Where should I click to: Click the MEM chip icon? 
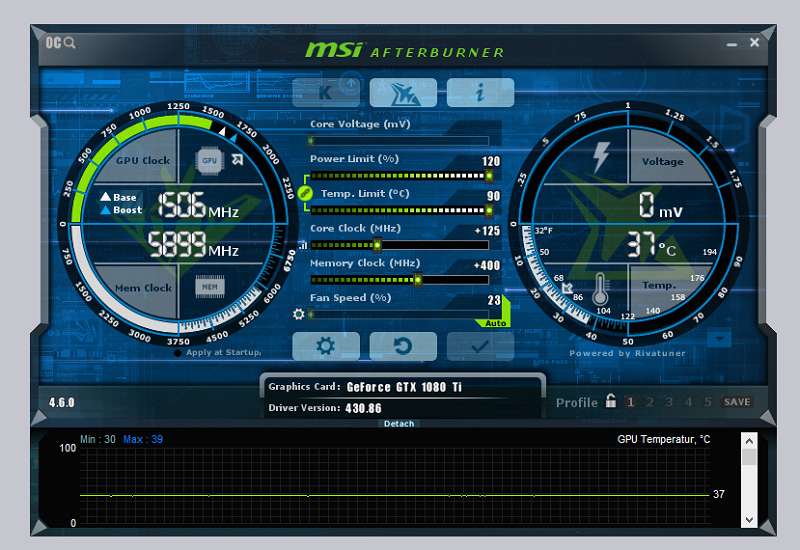tap(210, 287)
